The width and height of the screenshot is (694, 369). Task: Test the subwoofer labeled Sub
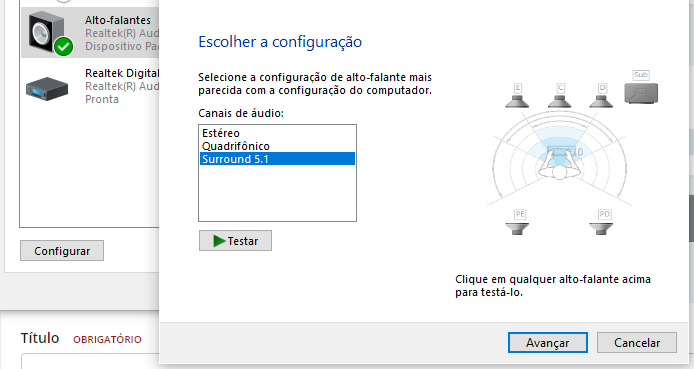click(641, 87)
